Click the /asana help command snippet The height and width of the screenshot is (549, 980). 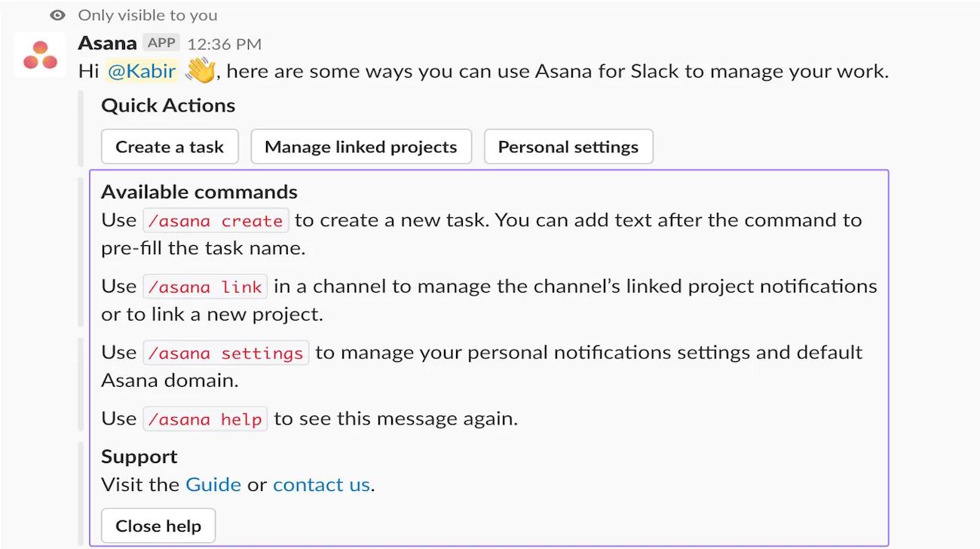coord(205,418)
